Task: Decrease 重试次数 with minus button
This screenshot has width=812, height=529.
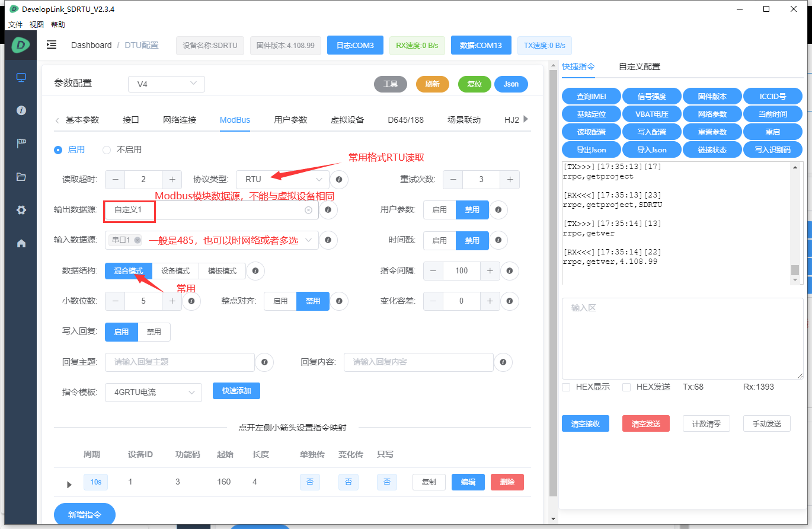Action: coord(453,179)
